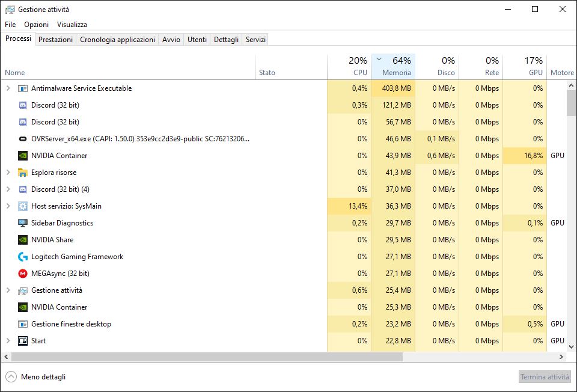Image resolution: width=577 pixels, height=392 pixels.
Task: Select the OVRServer_x64.exe process name
Action: point(140,139)
